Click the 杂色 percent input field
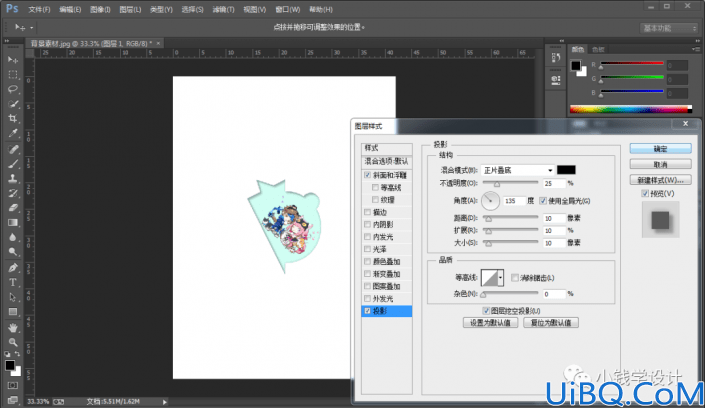Viewport: 705px width, 408px height. (x=553, y=294)
